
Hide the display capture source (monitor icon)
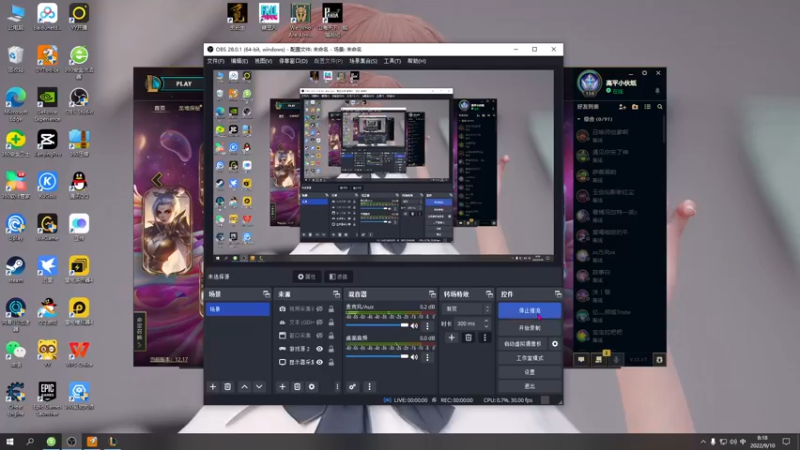[x=319, y=362]
